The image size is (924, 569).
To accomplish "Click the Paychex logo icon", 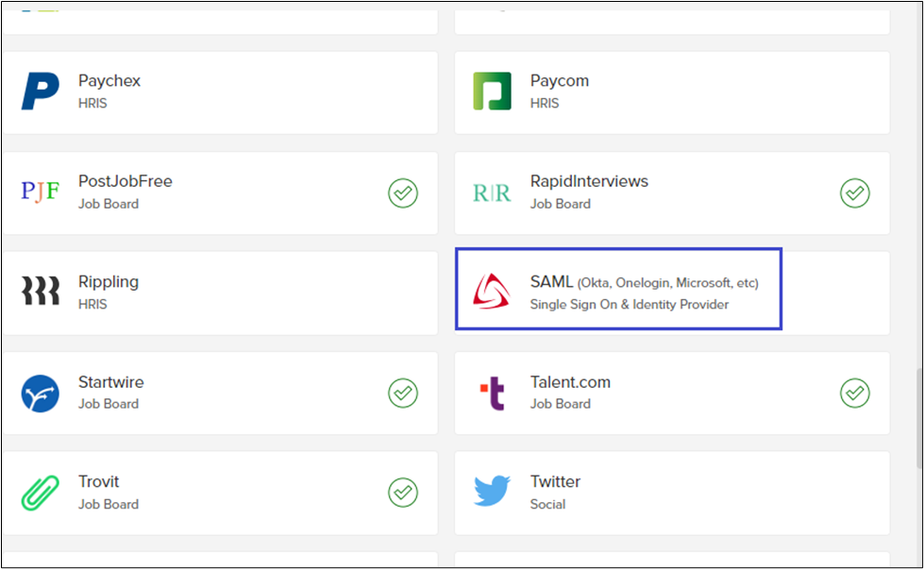I will [x=40, y=92].
